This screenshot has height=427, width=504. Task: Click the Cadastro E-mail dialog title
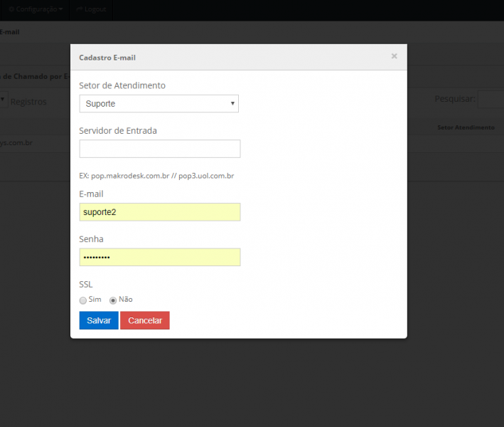pos(107,58)
